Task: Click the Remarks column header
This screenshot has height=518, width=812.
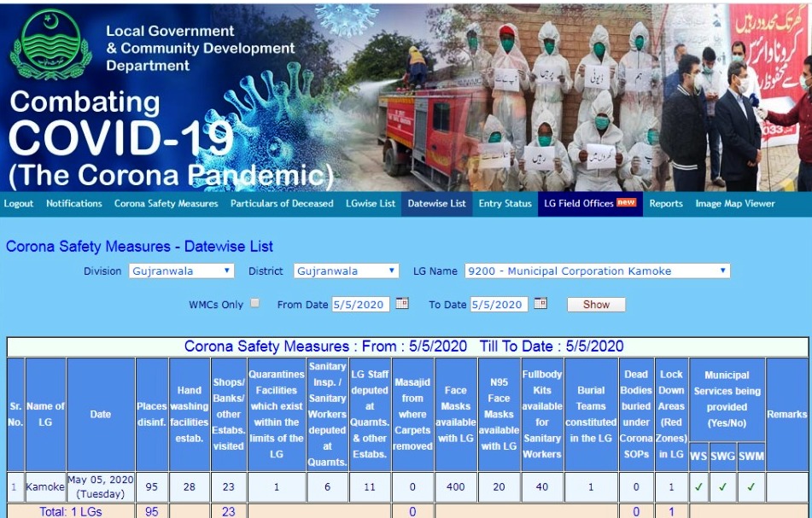Action: (786, 414)
